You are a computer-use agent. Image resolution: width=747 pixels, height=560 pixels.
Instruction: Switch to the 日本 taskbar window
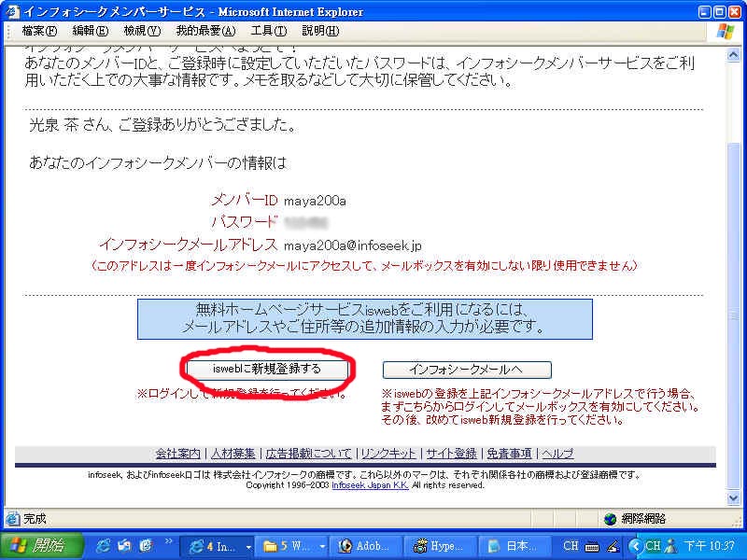coord(514,546)
